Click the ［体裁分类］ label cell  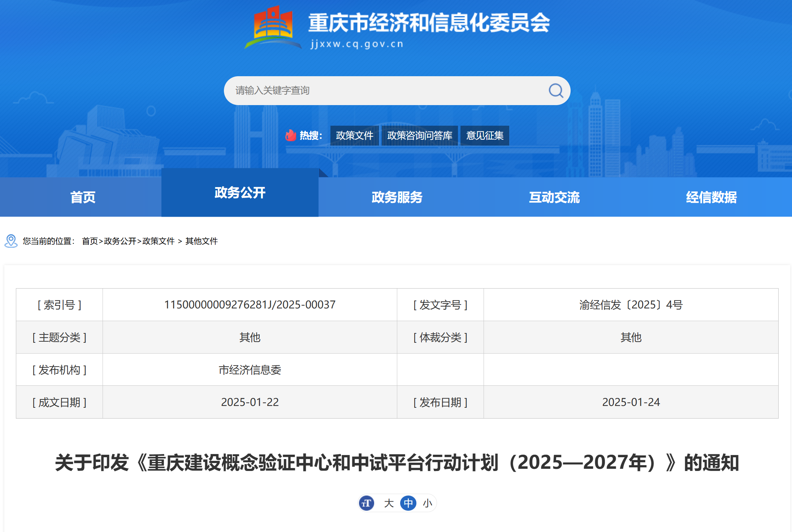[x=440, y=337]
